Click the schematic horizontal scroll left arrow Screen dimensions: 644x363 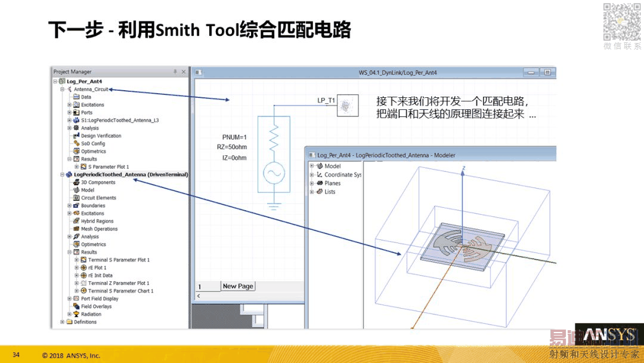click(199, 296)
